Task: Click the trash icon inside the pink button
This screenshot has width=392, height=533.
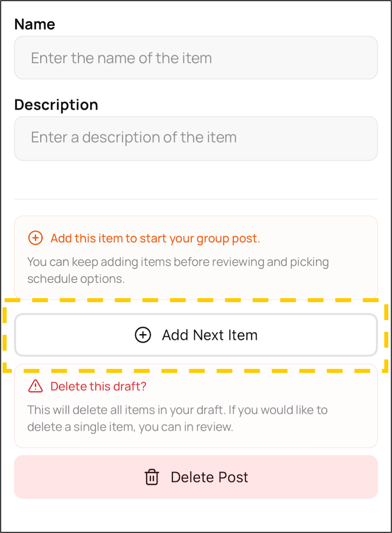Action: coord(152,477)
